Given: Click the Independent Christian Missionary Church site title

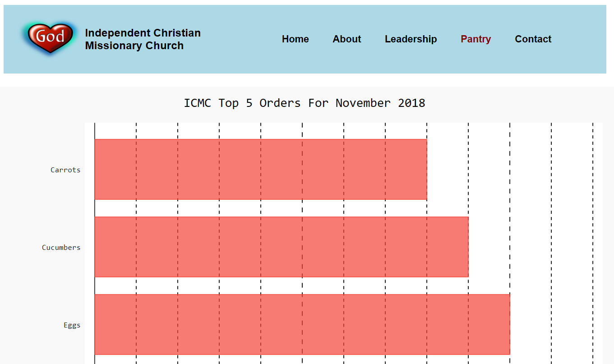Looking at the screenshot, I should point(143,39).
